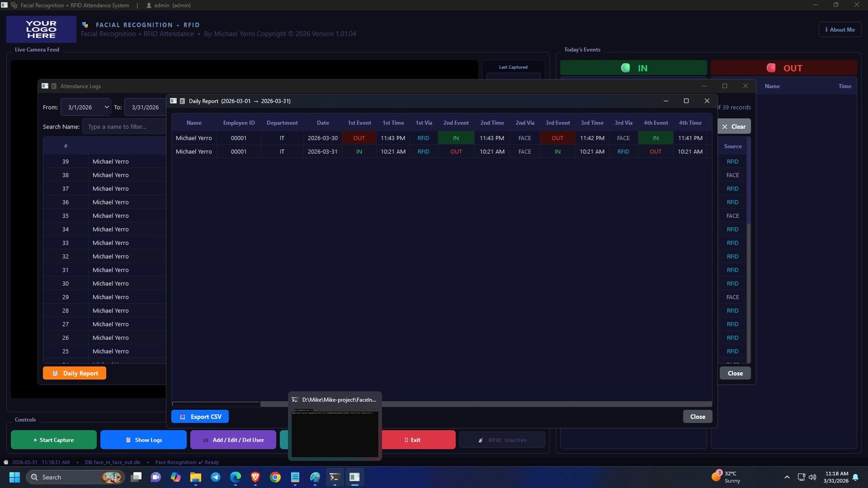Start Capture in the Controls panel
868x488 pixels.
tap(54, 440)
